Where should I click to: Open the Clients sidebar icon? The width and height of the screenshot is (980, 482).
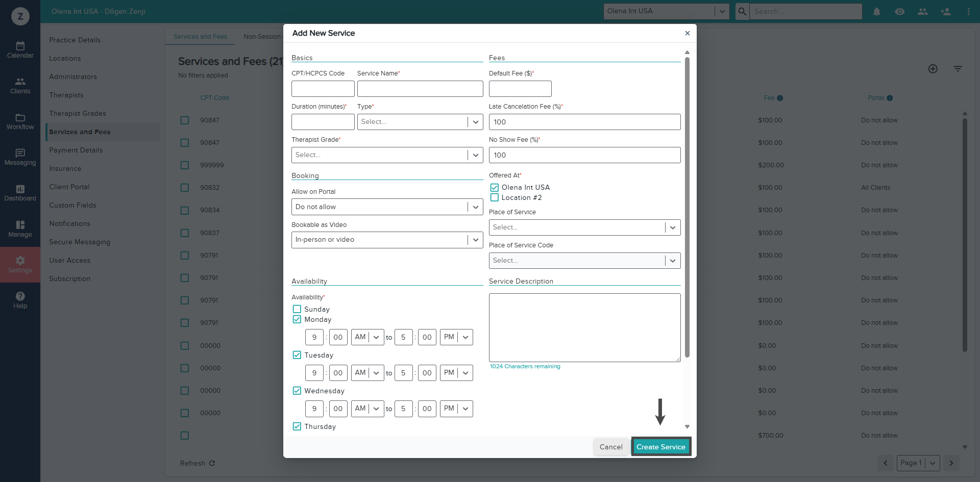click(x=20, y=86)
